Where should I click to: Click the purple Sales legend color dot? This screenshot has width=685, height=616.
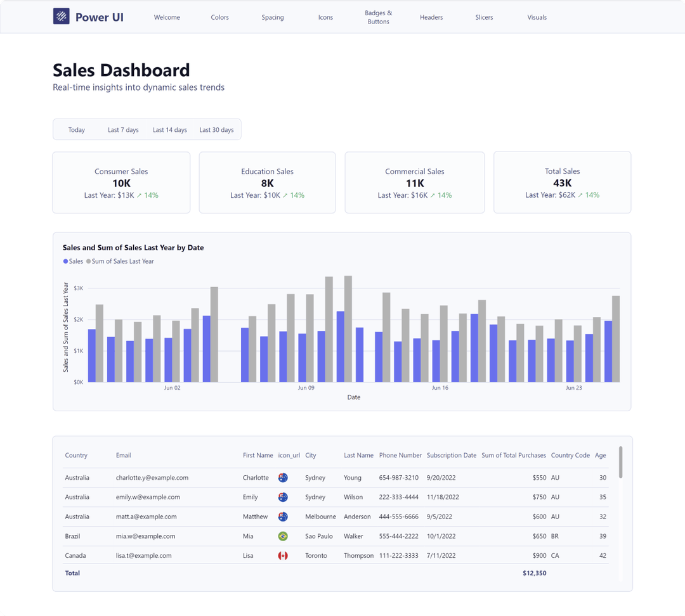tap(65, 261)
